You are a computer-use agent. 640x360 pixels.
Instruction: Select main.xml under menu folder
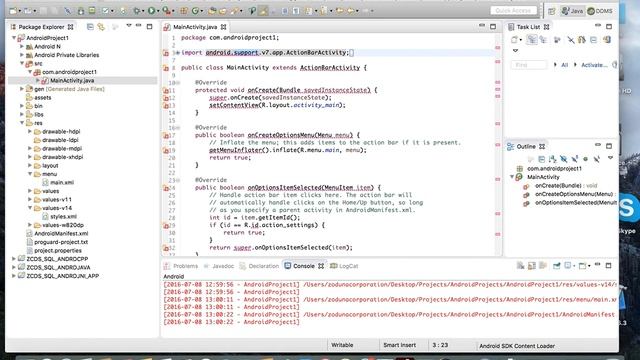[62, 182]
